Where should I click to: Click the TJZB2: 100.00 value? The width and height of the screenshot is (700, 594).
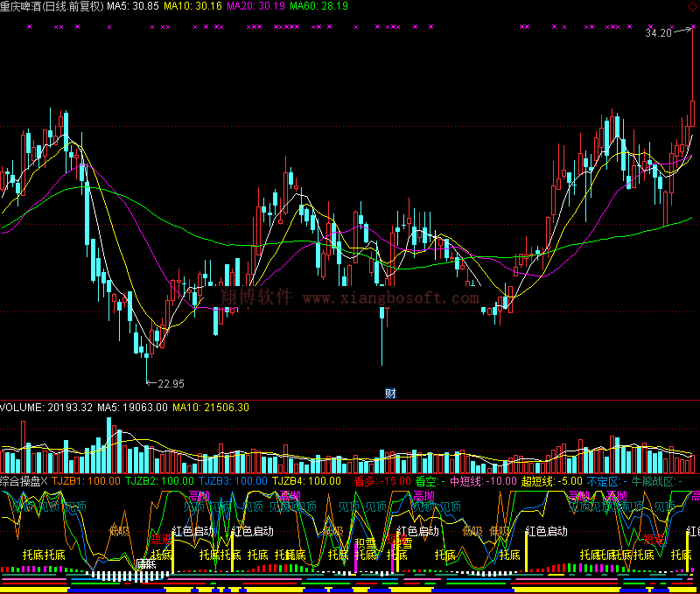pyautogui.click(x=159, y=481)
